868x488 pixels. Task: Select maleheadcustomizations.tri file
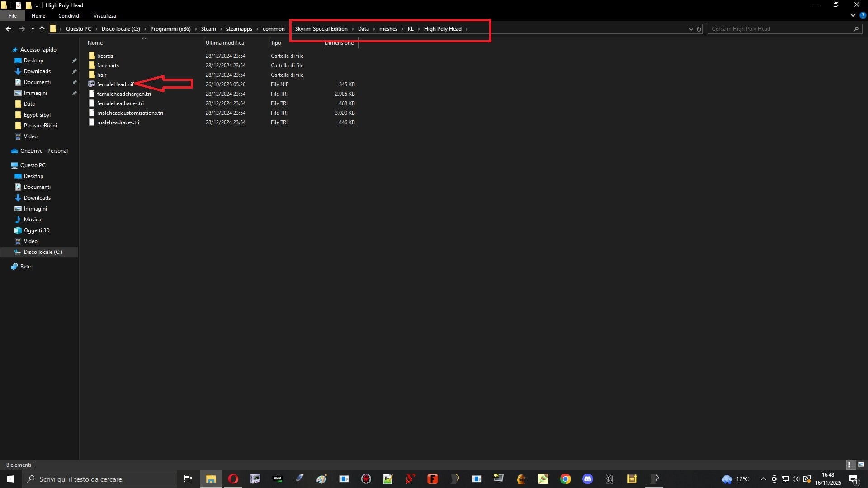click(x=130, y=113)
